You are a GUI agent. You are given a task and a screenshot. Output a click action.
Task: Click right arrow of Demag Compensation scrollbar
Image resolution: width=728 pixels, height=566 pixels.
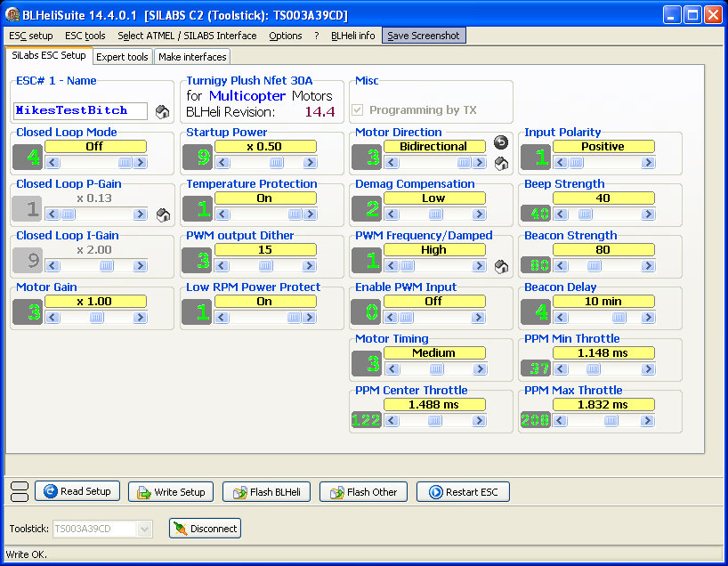click(x=479, y=214)
